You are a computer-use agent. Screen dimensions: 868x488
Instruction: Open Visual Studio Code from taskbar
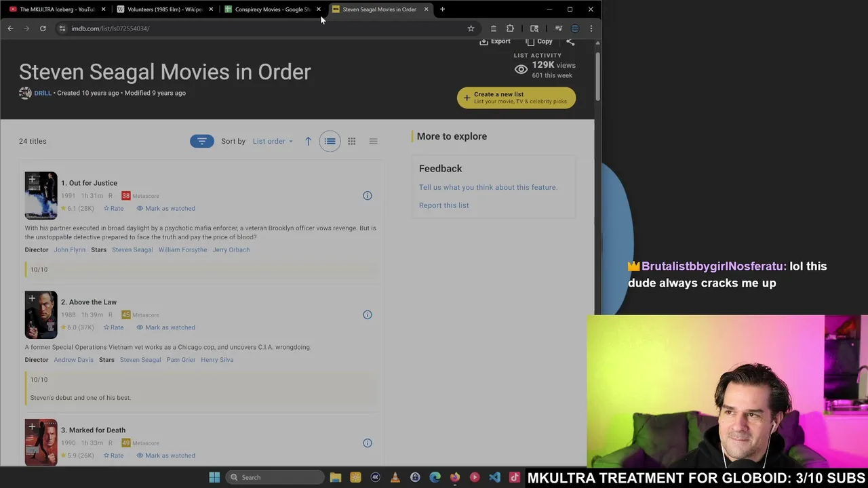[494, 477]
